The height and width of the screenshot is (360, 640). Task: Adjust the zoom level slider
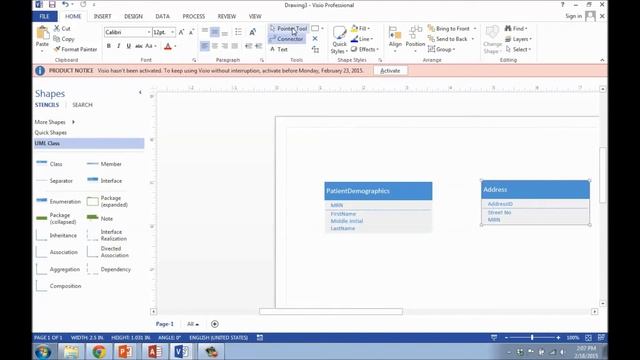[x=532, y=338]
